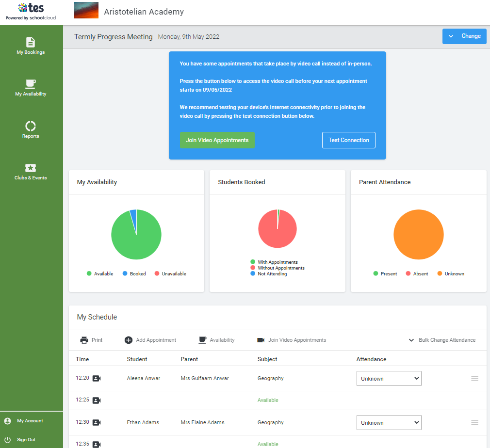The height and width of the screenshot is (448, 490).
Task: Click the Aristotelian Academy school image
Action: click(86, 10)
